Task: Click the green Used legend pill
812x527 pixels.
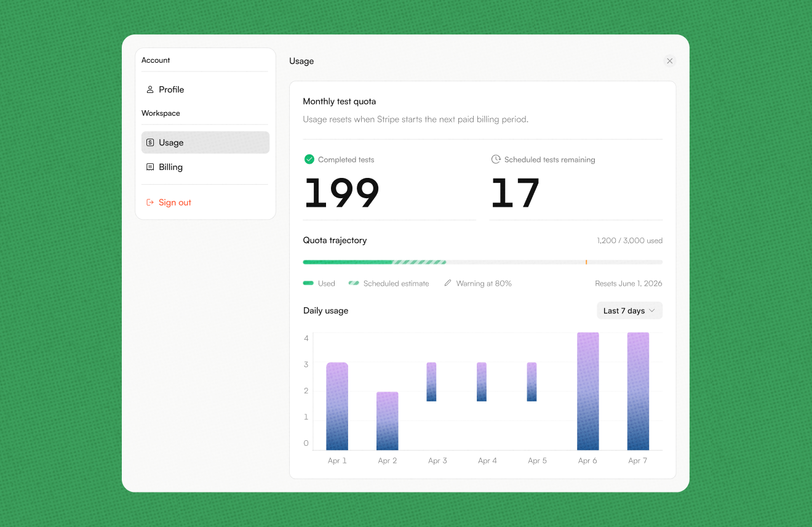Action: pyautogui.click(x=308, y=283)
